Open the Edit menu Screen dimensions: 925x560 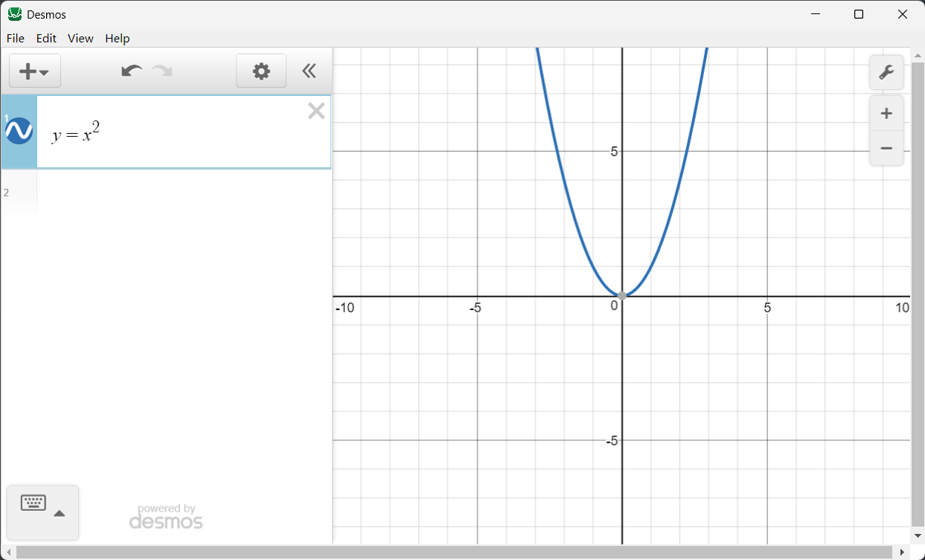click(46, 39)
